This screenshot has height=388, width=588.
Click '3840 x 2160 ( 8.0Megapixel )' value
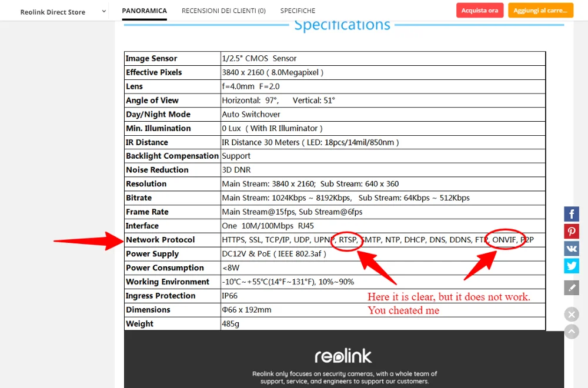pyautogui.click(x=273, y=72)
